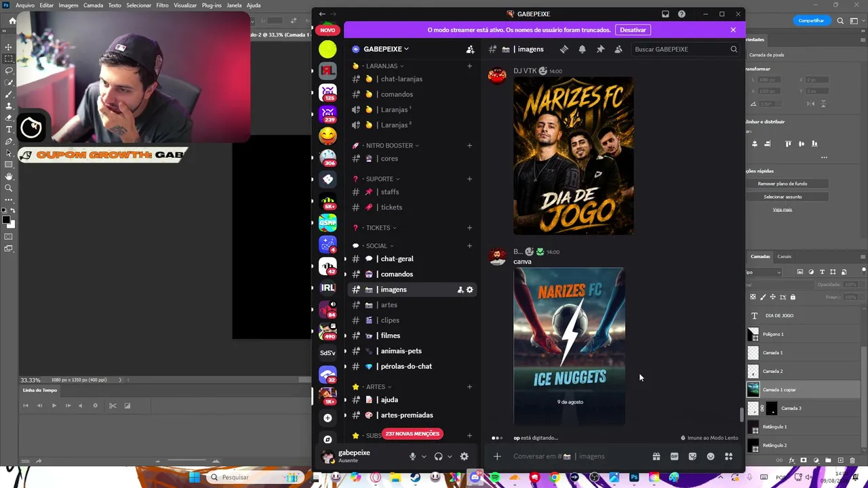Toggle lock transparent pixels in layers panel
Viewport: 868px width, 488px height.
753,297
